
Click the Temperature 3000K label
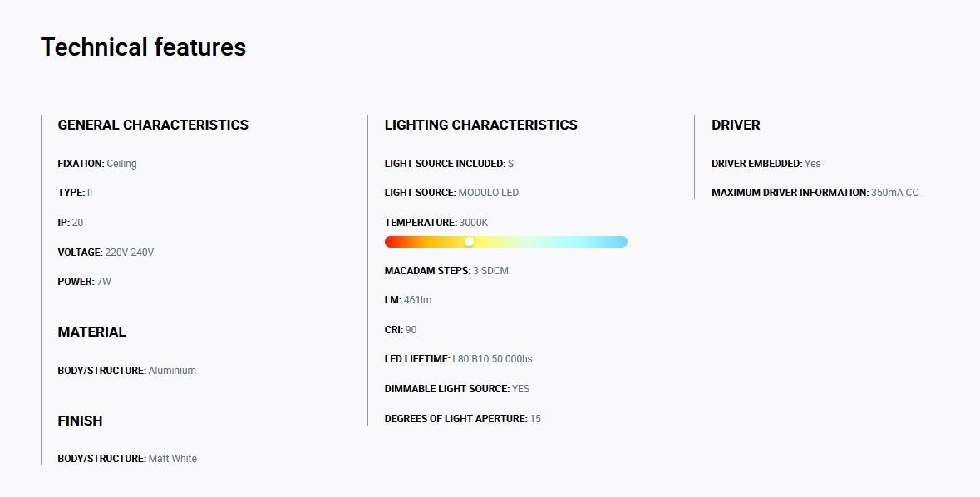(436, 223)
